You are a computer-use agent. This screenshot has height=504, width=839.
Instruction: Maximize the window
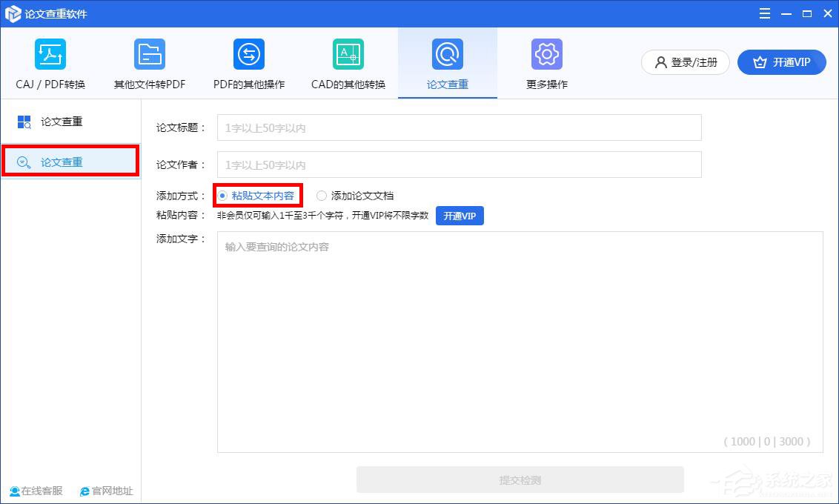click(807, 14)
